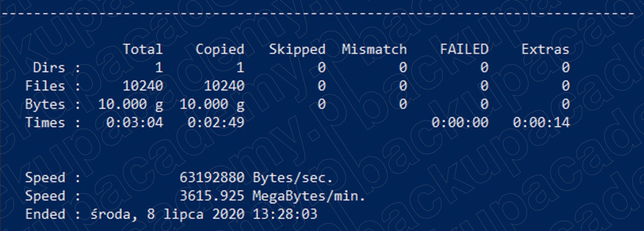The height and width of the screenshot is (231, 644).
Task: Click the failed time 0:00:00
Action: (460, 123)
